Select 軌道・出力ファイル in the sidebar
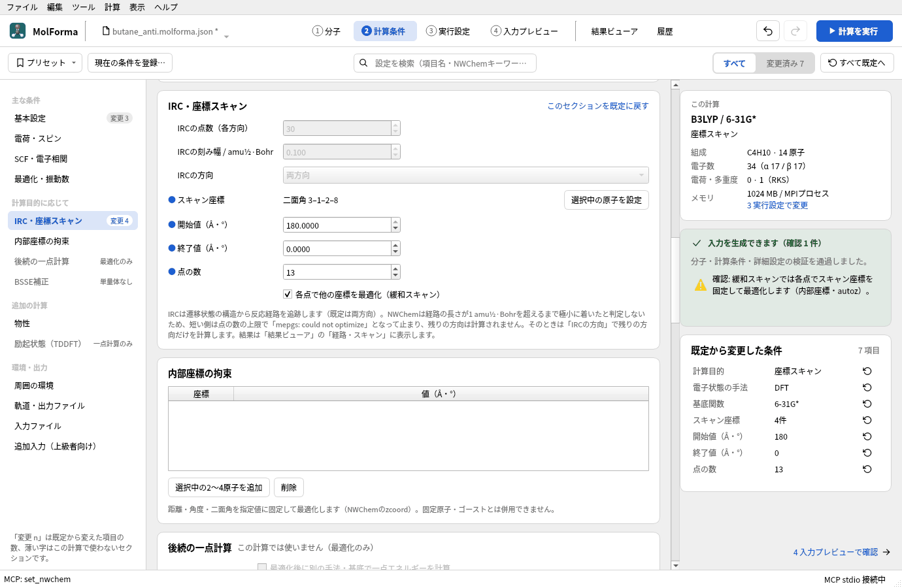This screenshot has width=902, height=588. click(73, 406)
